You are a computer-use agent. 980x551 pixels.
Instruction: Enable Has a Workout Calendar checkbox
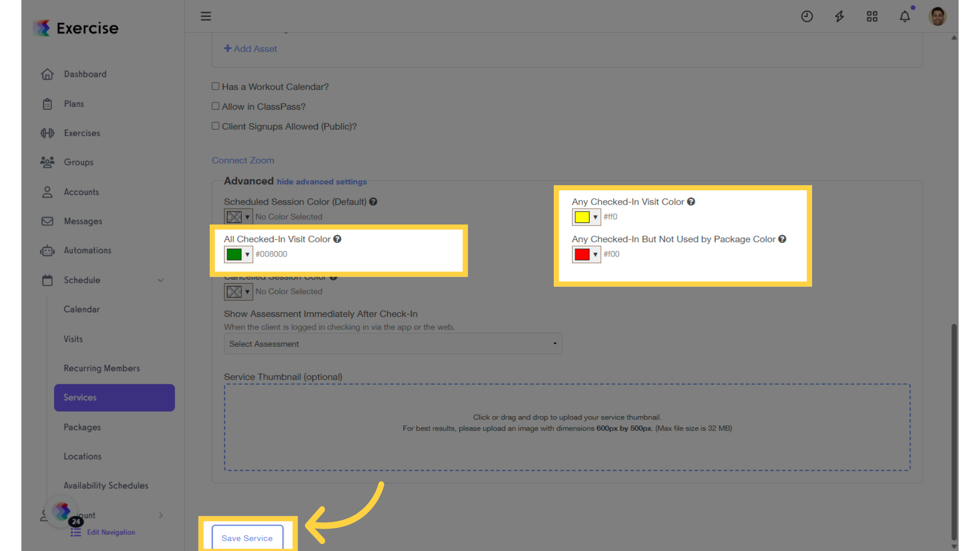(x=215, y=86)
